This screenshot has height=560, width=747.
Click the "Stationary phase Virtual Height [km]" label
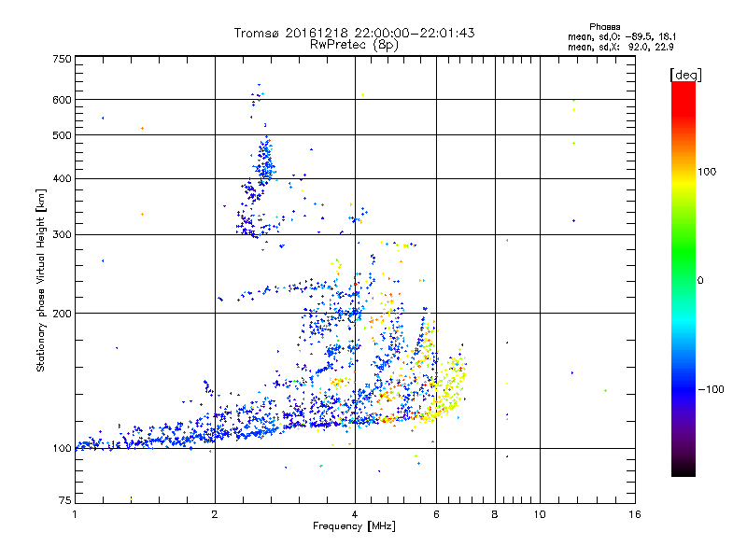coord(41,280)
